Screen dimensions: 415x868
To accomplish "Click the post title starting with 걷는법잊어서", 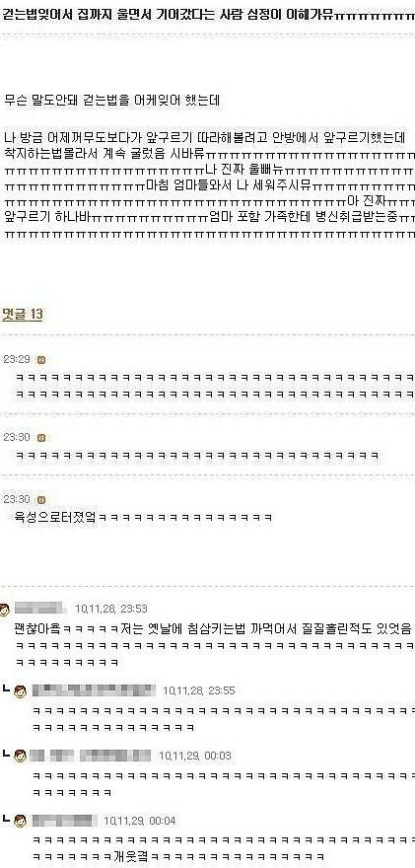I will (x=207, y=15).
